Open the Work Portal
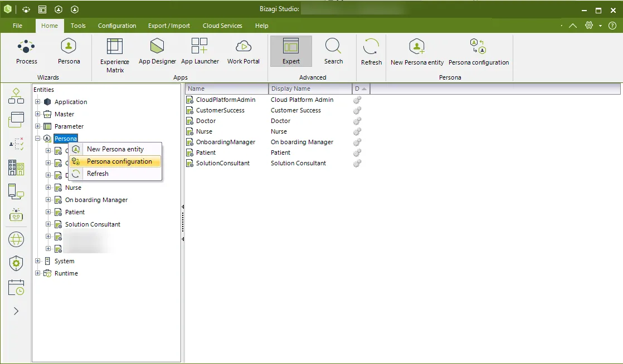Image resolution: width=623 pixels, height=364 pixels. [x=243, y=52]
